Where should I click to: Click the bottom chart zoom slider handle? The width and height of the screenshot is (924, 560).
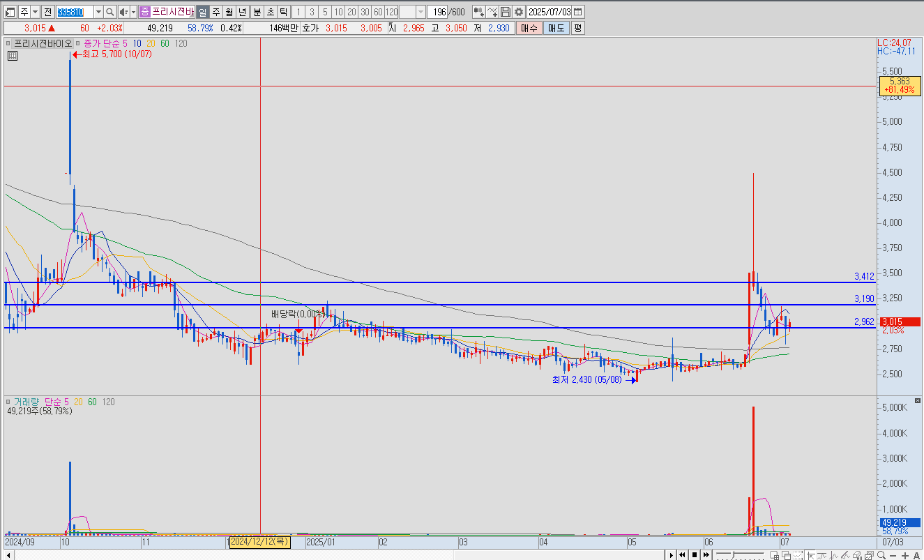733,554
